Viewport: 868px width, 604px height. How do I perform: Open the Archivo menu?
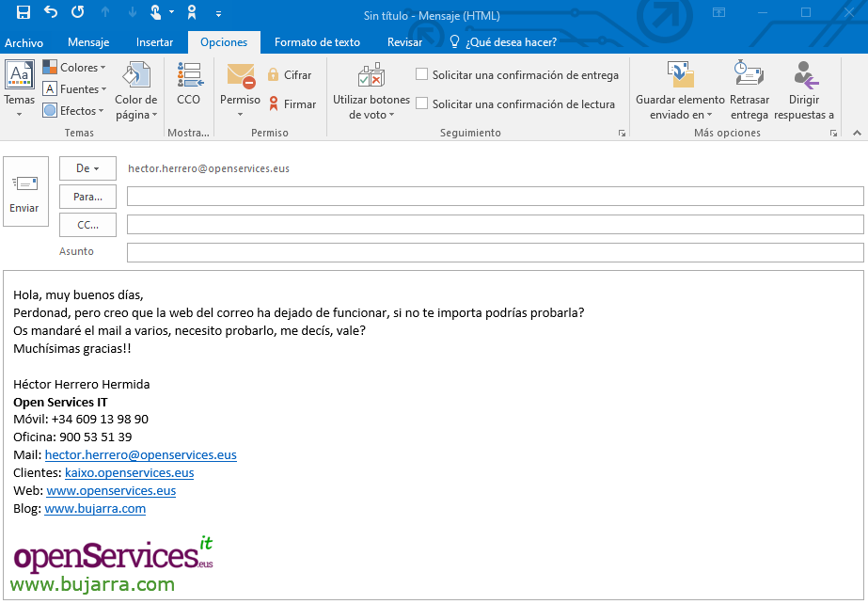(24, 42)
